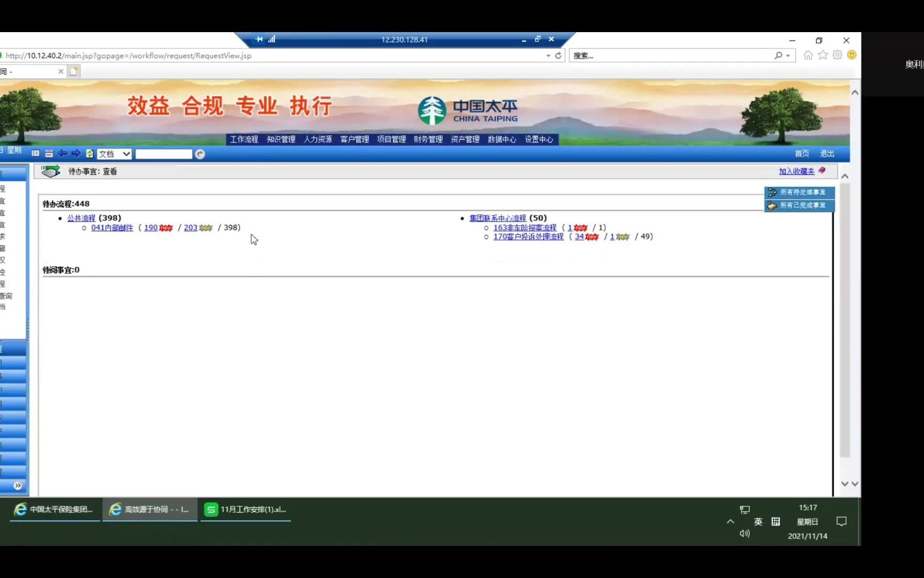Screen dimensions: 924x578
Task: Pin the remote session connection bar
Action: pyautogui.click(x=259, y=40)
